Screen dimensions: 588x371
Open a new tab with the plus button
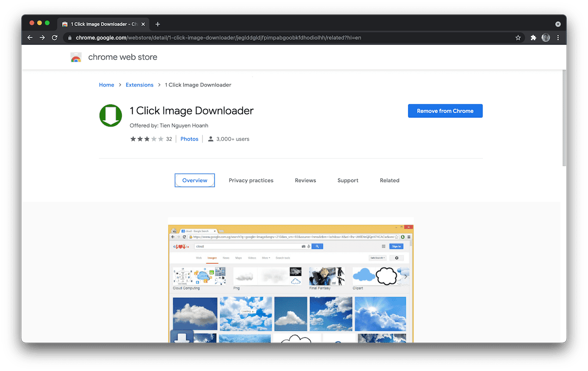point(158,24)
